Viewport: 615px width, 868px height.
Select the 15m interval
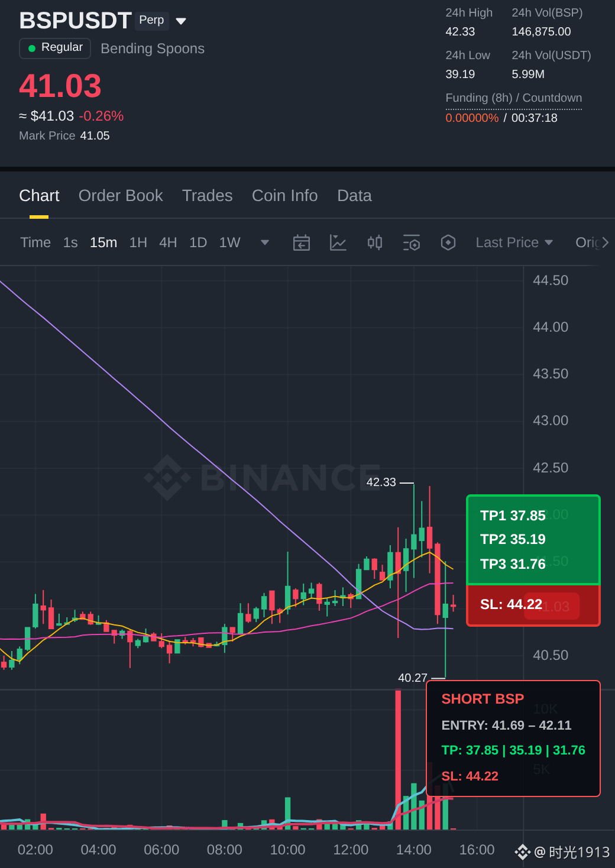point(103,242)
